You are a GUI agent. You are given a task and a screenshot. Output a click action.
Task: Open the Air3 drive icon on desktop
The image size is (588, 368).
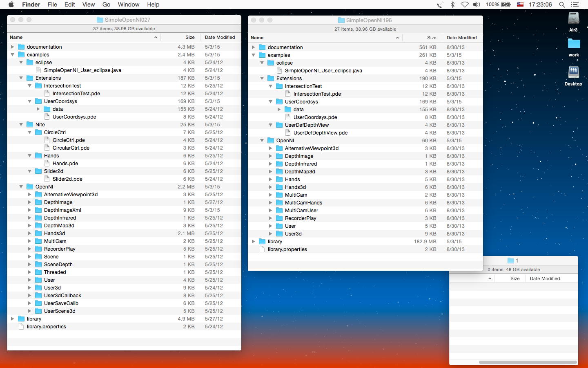click(x=574, y=19)
